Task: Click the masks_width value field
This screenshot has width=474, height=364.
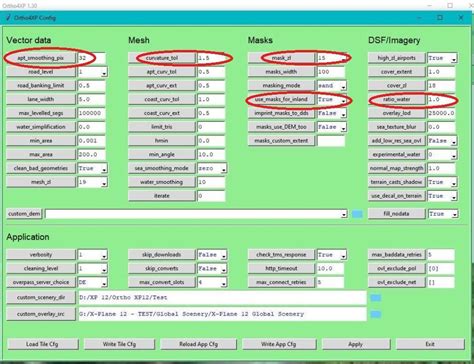Action: pos(331,72)
